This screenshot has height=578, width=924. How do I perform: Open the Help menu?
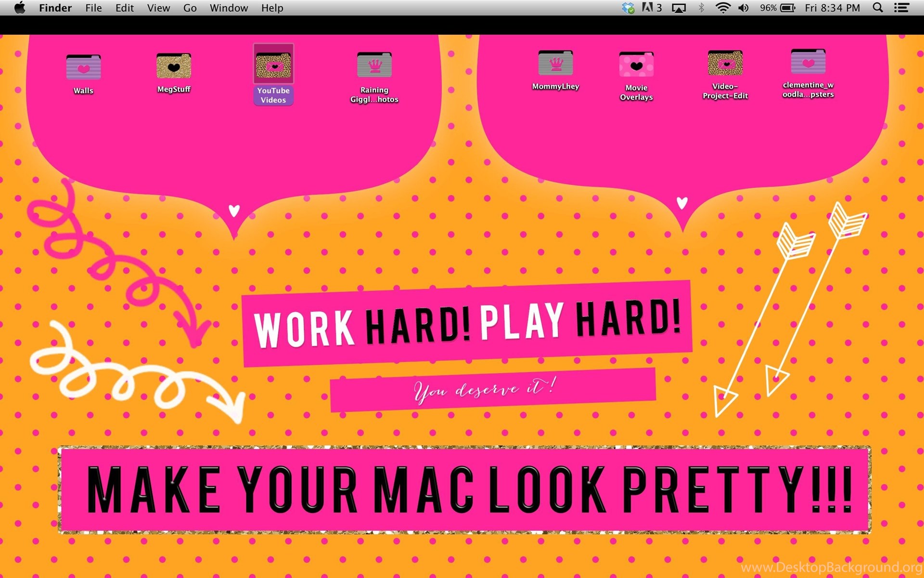click(x=272, y=8)
